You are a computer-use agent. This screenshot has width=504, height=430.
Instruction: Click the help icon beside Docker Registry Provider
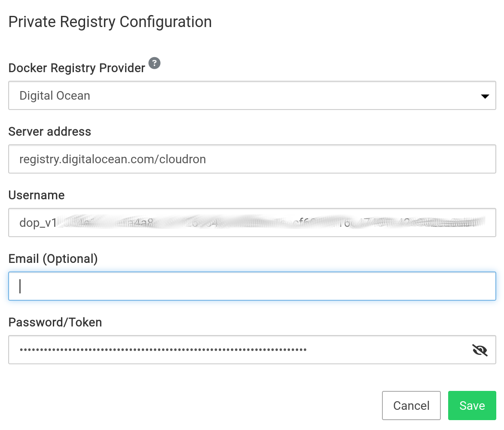coord(154,63)
